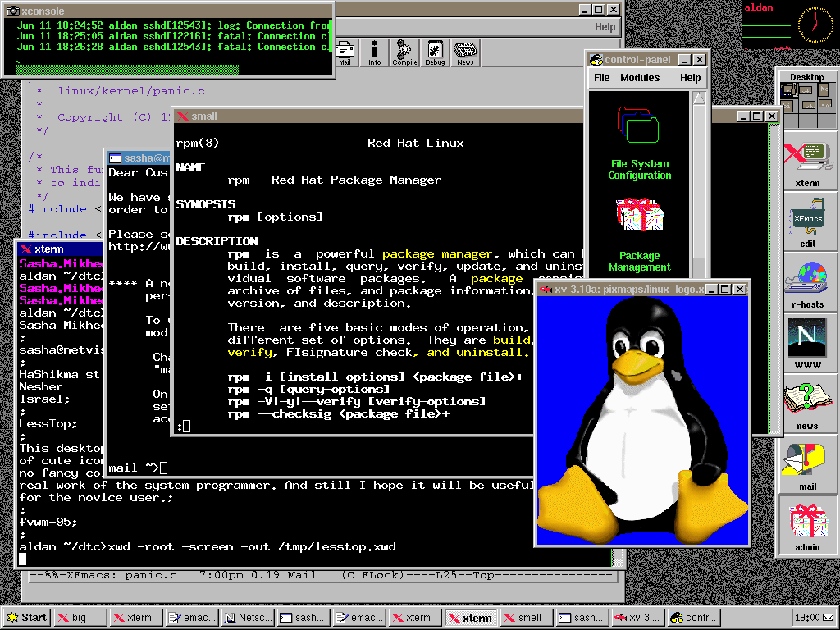Click the xconsole green scrollbar
Image resolution: width=840 pixels, height=630 pixels.
point(127,70)
